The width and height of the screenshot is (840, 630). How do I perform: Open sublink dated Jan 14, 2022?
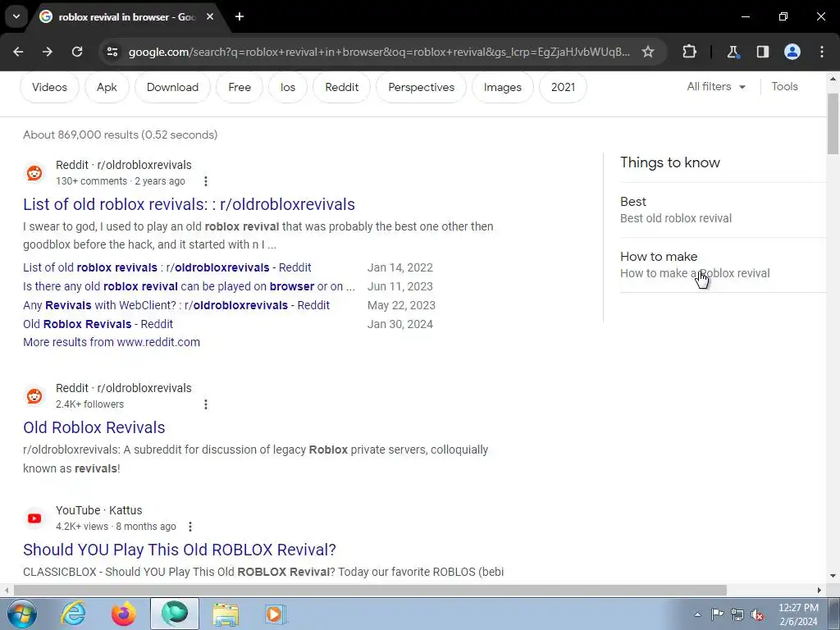[x=167, y=267]
